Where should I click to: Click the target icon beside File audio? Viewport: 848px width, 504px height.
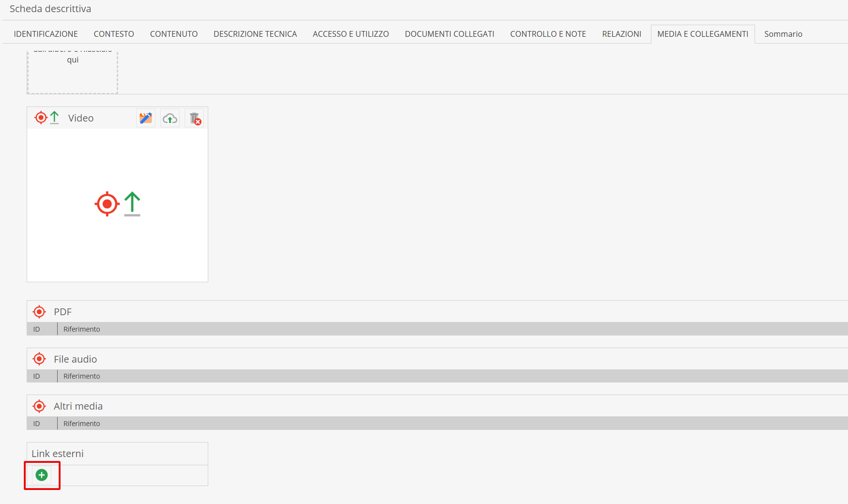pyautogui.click(x=39, y=359)
